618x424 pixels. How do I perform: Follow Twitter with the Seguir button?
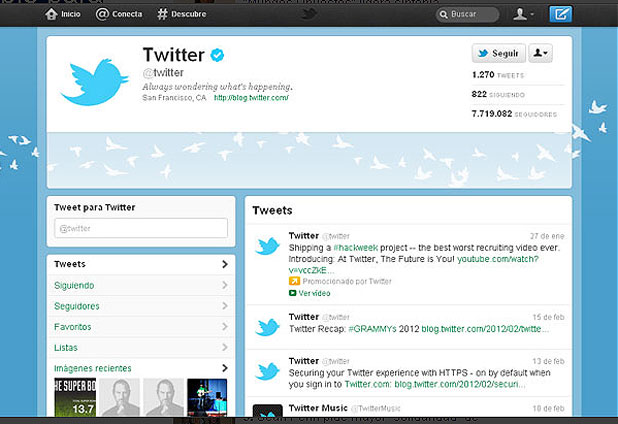coord(499,53)
